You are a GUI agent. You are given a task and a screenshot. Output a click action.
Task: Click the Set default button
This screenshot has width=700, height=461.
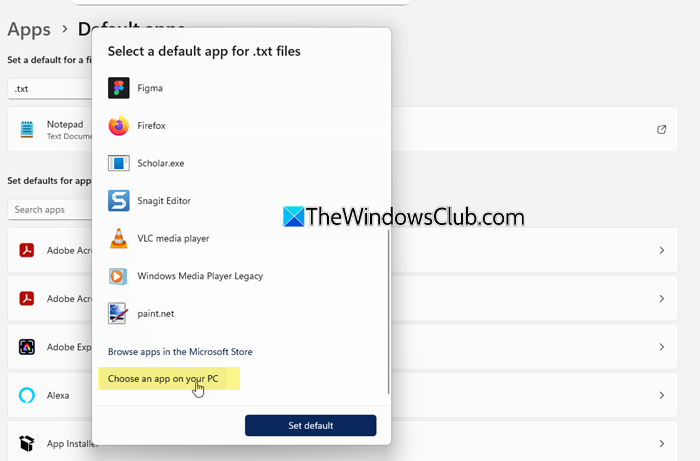(310, 425)
